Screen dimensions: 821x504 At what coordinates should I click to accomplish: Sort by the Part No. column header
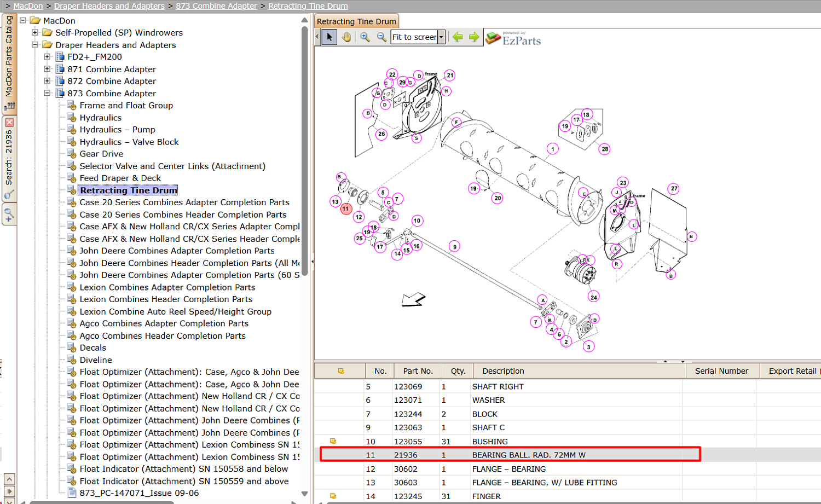[x=418, y=371]
